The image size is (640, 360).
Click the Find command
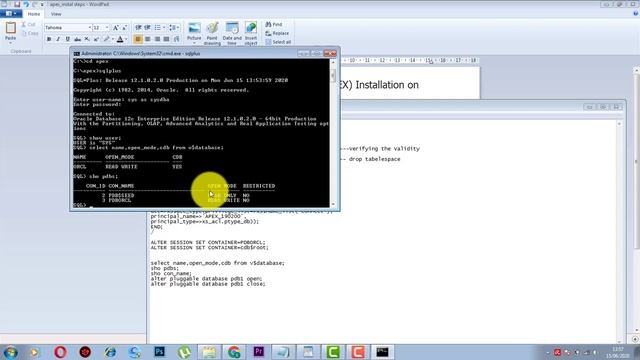coord(274,24)
